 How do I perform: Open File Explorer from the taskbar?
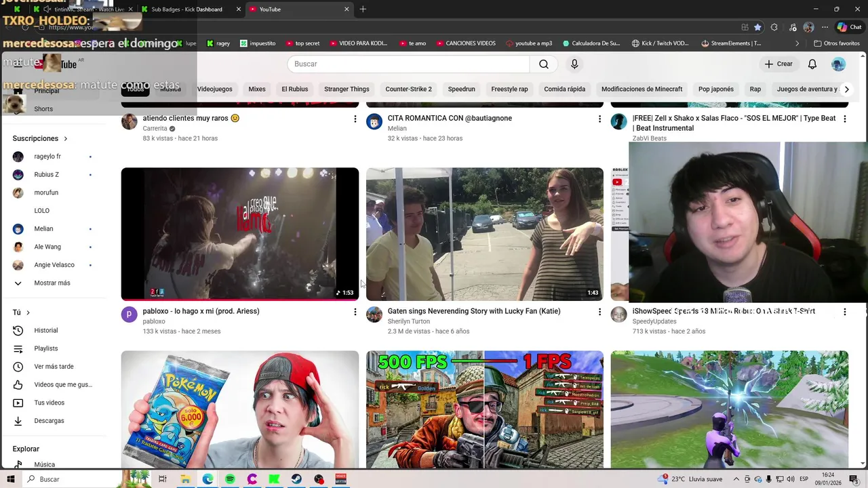pyautogui.click(x=185, y=479)
